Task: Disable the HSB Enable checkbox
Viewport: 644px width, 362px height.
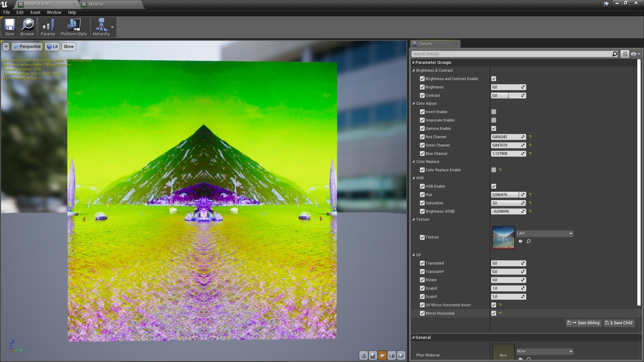Action: point(493,186)
